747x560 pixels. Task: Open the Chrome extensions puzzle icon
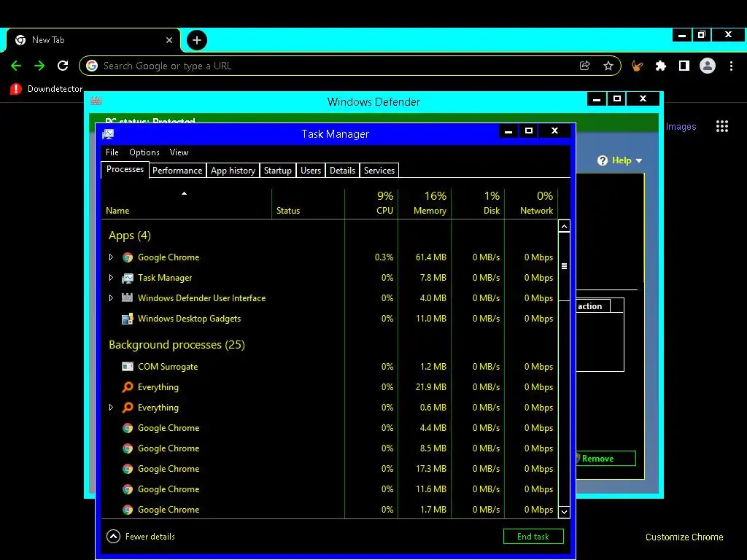click(x=660, y=66)
